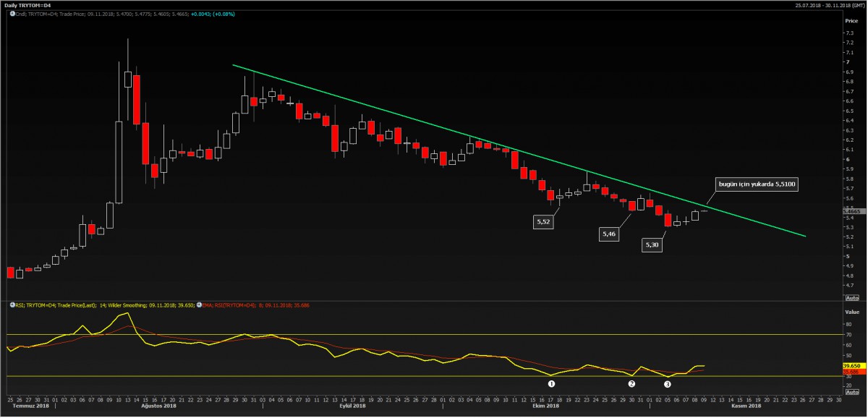This screenshot has height=418, width=868.
Task: Click the current price tag 5.4665 on axis
Action: coord(851,210)
